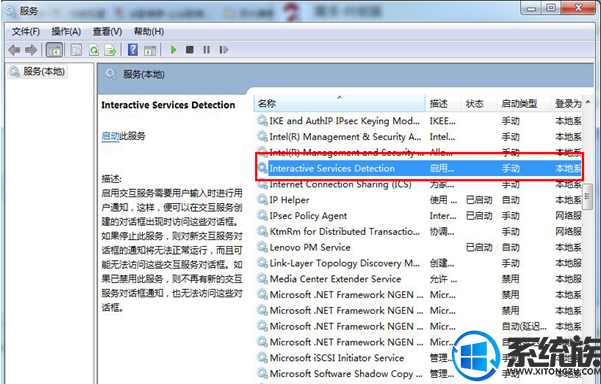Click 协调... description of KtmRm row
601x384 pixels.
[442, 231]
